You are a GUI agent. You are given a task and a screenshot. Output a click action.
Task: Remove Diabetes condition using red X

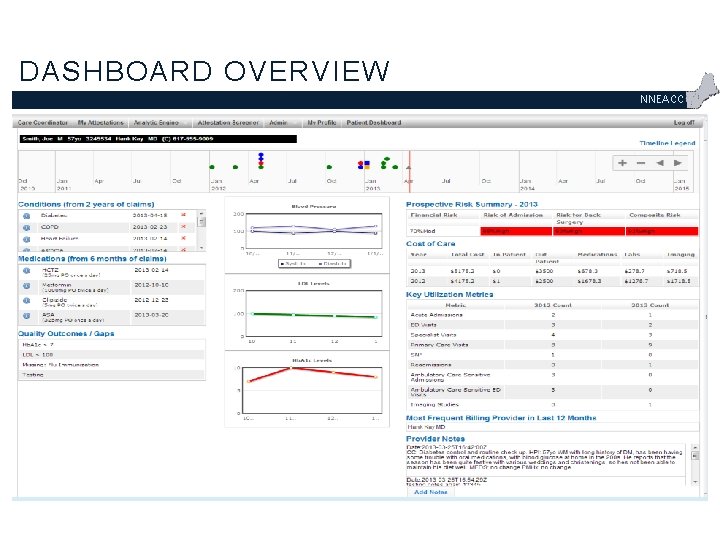(x=183, y=215)
